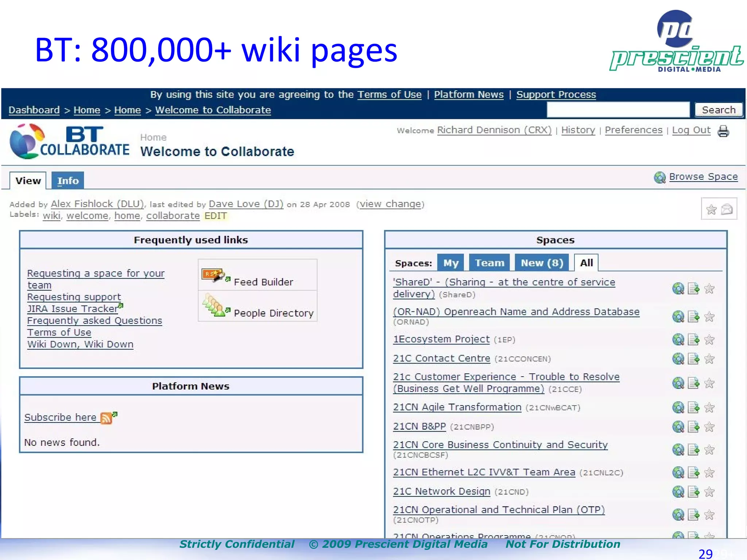747x560 pixels.
Task: Browse the 21CN Core Business Continuity space icon
Action: click(678, 450)
